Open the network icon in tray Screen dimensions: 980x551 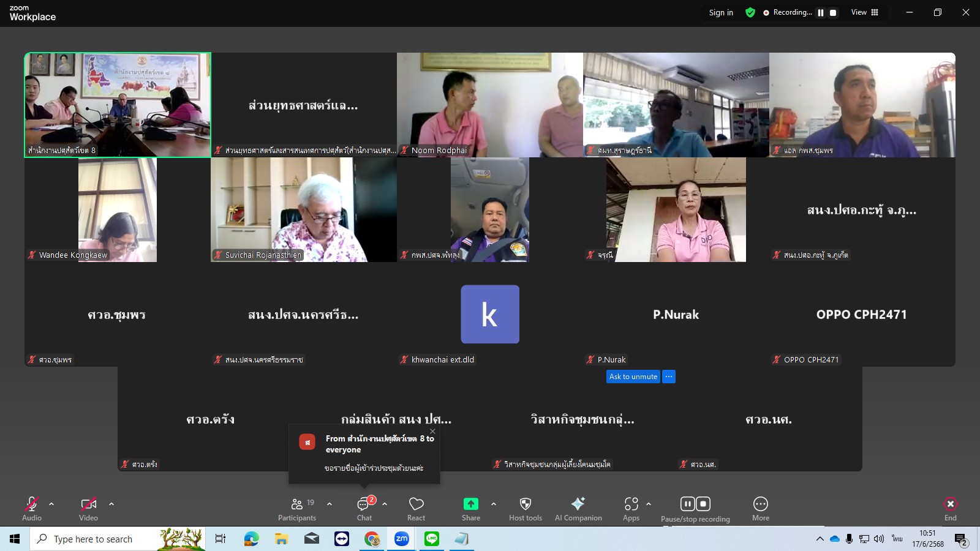pos(864,539)
